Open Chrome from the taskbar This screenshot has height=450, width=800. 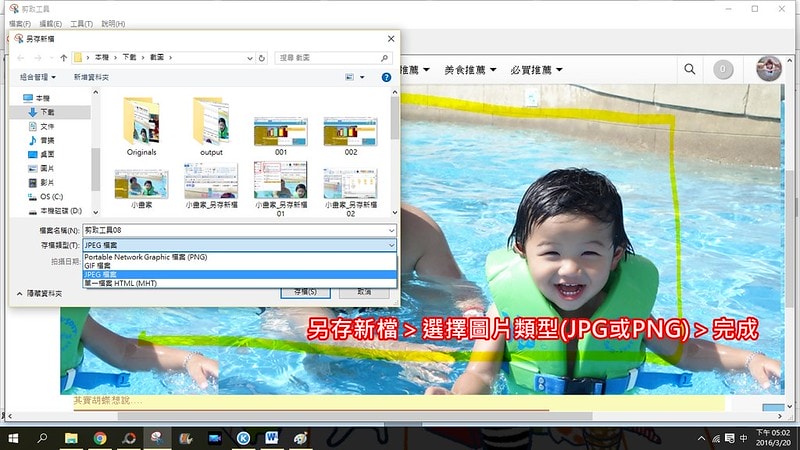(x=100, y=438)
